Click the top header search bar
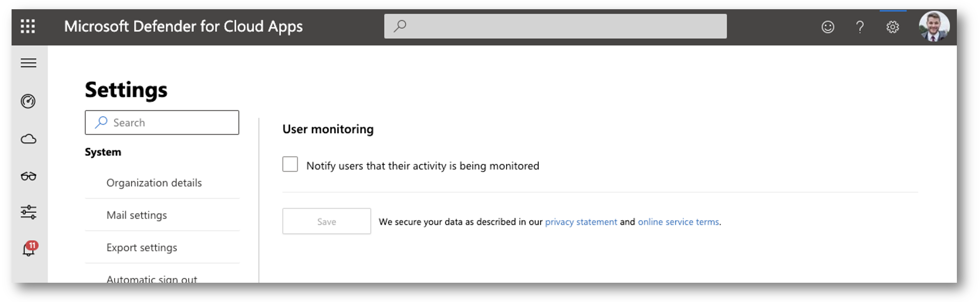The image size is (980, 302). [555, 26]
